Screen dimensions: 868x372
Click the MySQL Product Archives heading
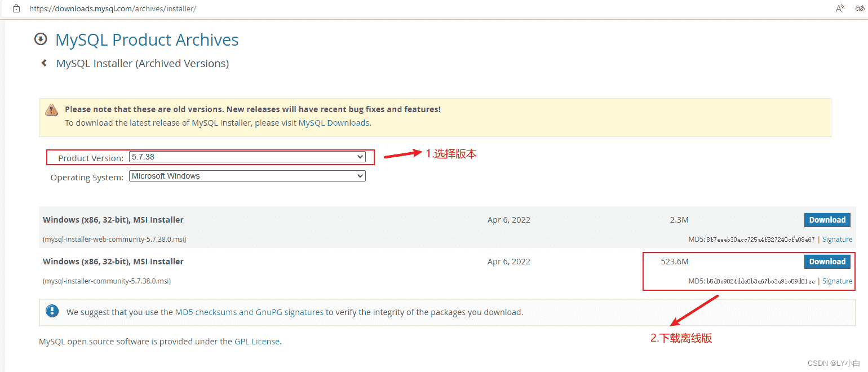tap(147, 40)
